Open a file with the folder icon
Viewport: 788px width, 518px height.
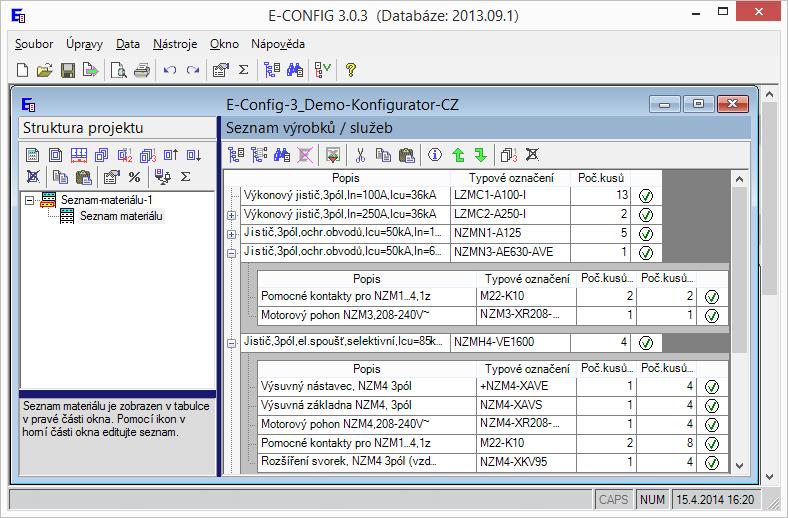[x=45, y=70]
